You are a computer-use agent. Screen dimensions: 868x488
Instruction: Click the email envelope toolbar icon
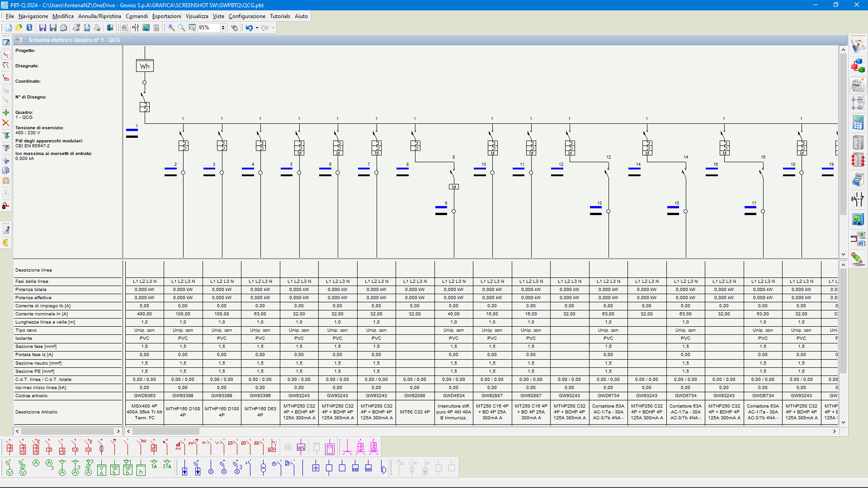point(64,28)
